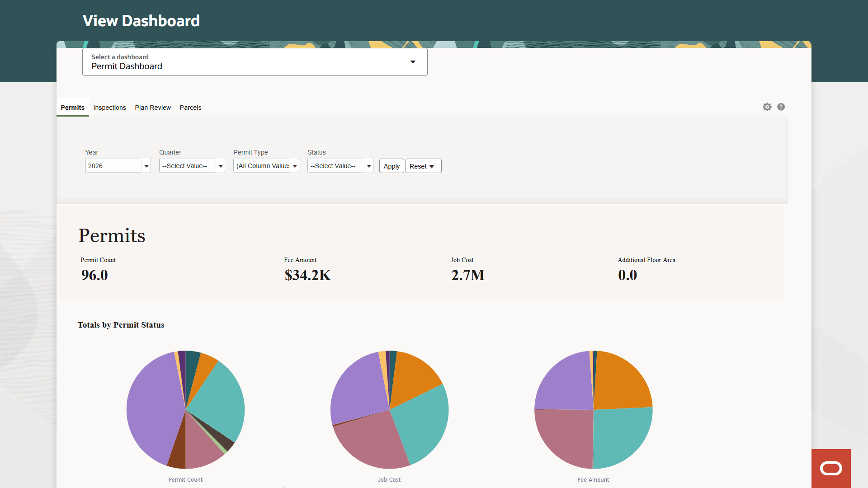Open the dashboard settings gear icon
The width and height of the screenshot is (868, 488).
click(x=767, y=107)
